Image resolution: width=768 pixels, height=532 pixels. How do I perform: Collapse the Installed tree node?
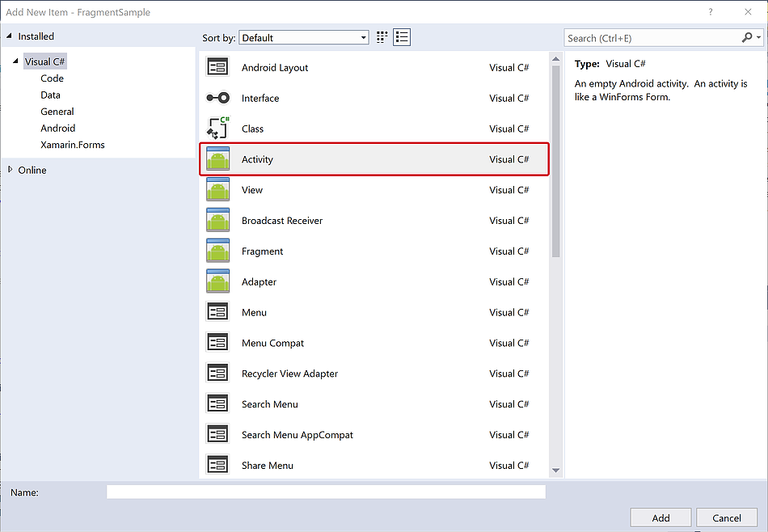pos(10,36)
